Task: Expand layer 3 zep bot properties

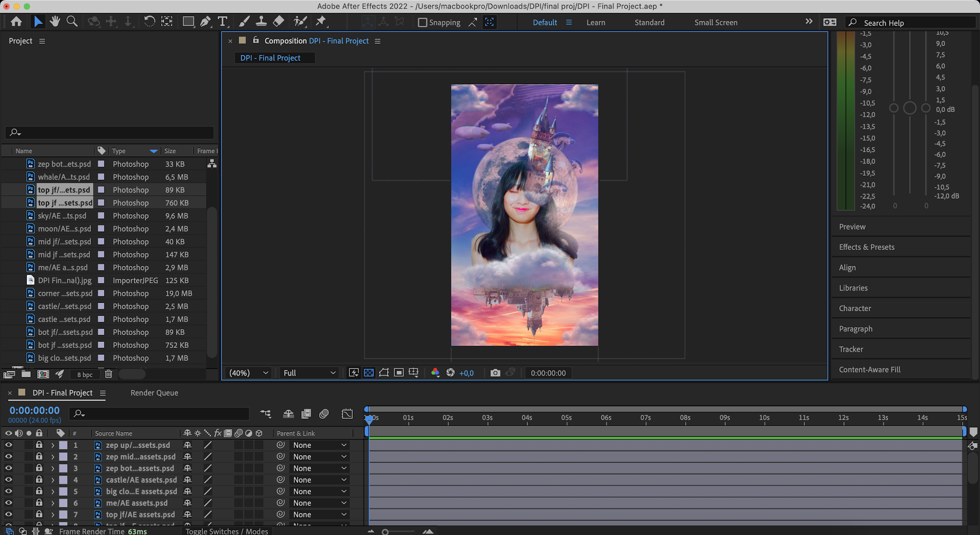Action: (x=52, y=468)
